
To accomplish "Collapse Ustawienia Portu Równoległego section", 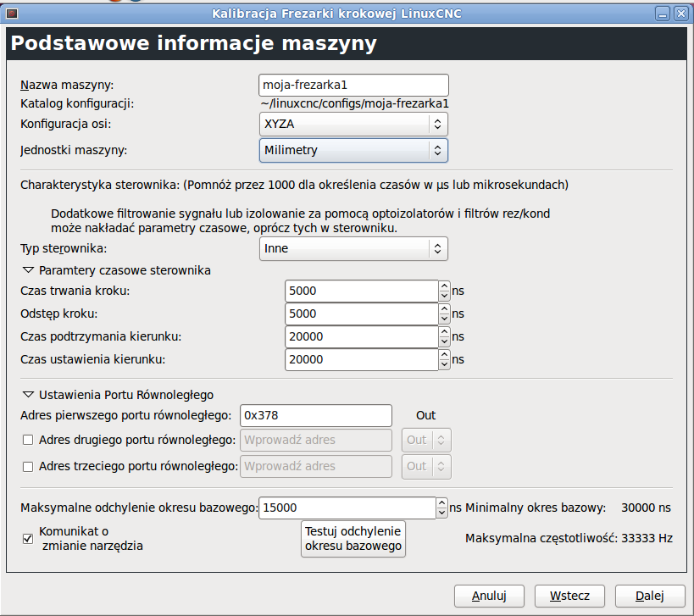I will 28,394.
